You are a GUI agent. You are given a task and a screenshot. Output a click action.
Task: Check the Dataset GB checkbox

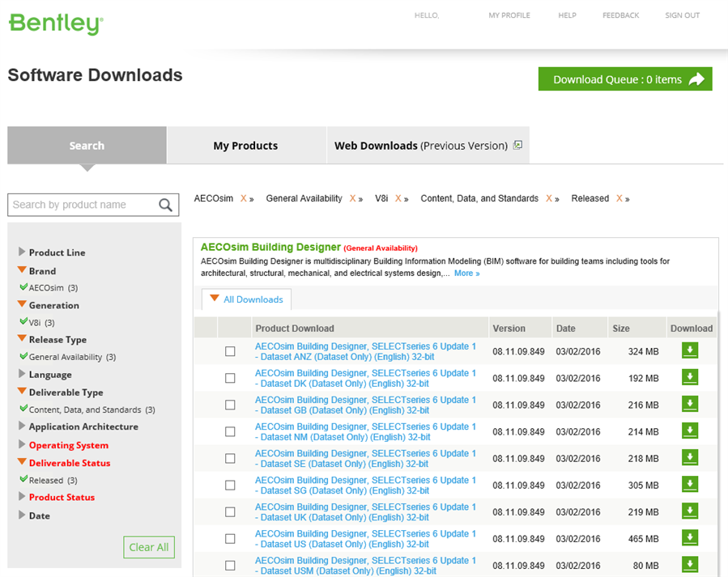pos(230,405)
